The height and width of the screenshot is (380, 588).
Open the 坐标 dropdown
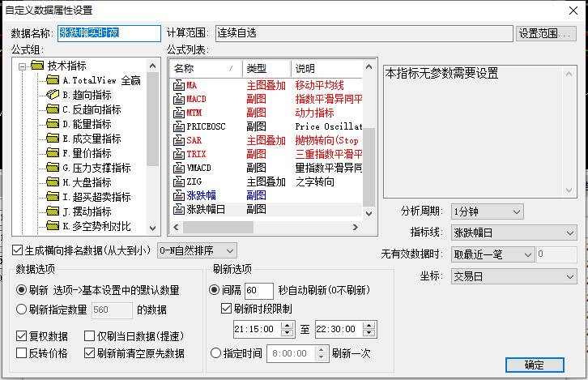pos(513,276)
